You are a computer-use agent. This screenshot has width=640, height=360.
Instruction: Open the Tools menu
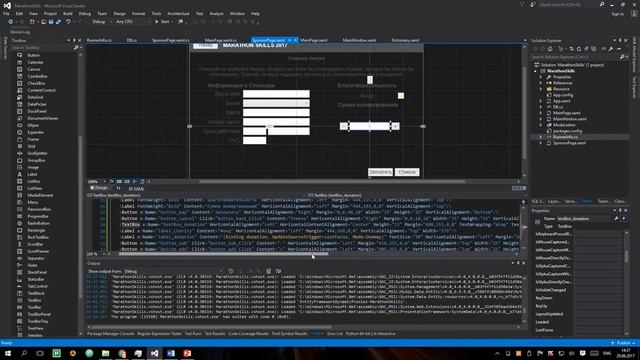(x=156, y=13)
